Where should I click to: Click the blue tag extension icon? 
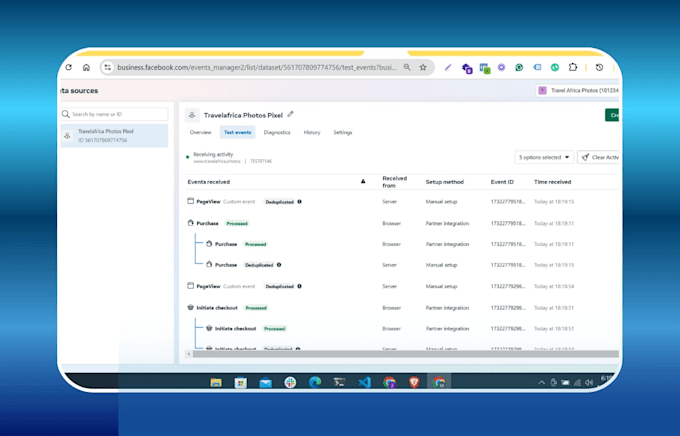pos(537,67)
